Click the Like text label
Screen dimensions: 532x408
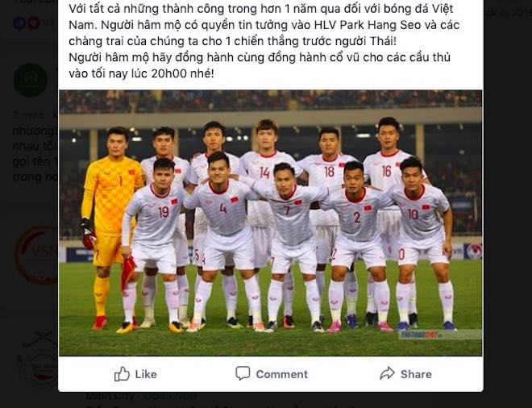click(x=146, y=374)
